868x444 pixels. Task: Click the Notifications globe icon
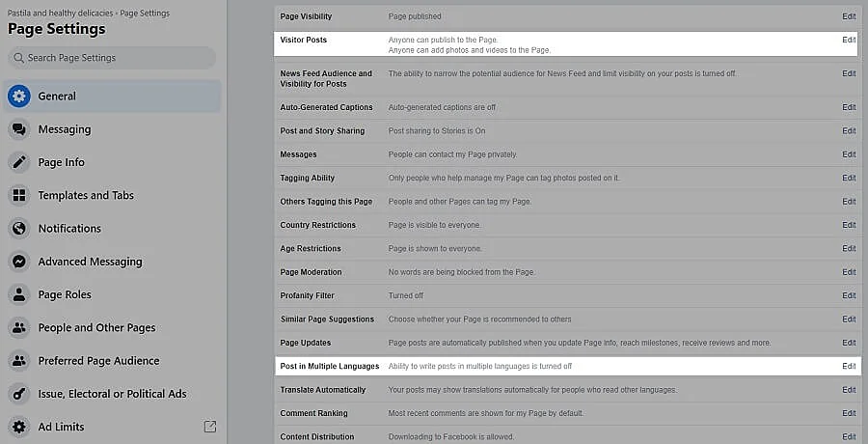point(19,229)
